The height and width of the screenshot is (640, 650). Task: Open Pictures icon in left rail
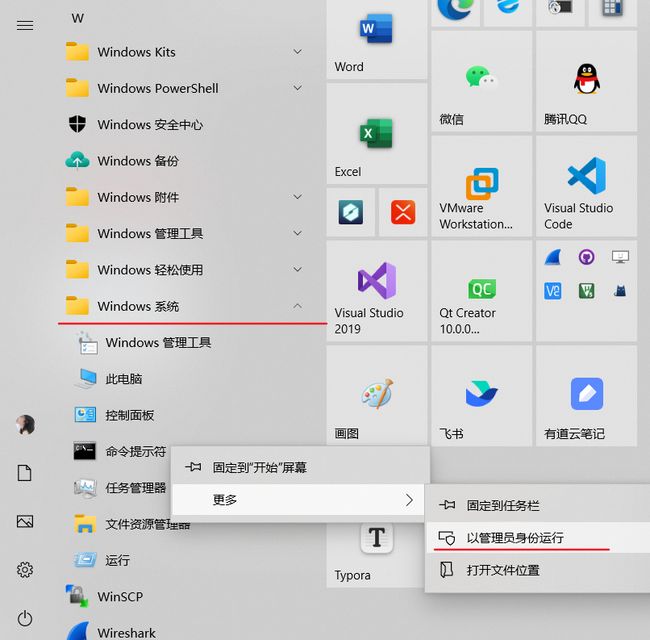25,521
